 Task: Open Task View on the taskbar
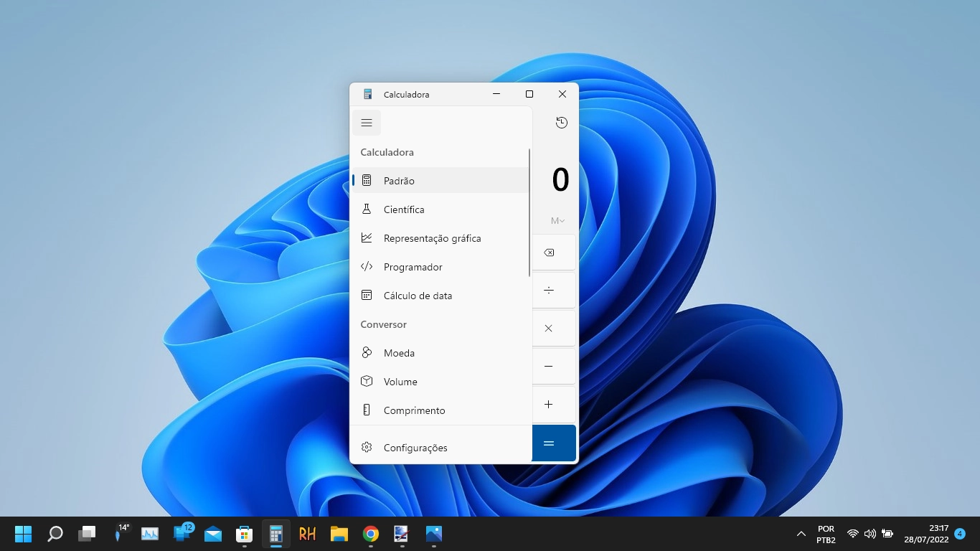[x=87, y=534]
